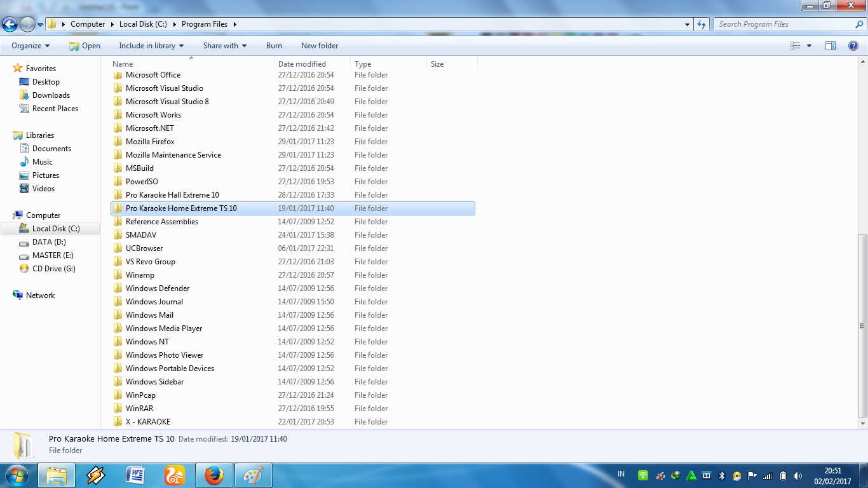
Task: Expand the arrow after Computer breadcrumb
Action: click(x=112, y=24)
